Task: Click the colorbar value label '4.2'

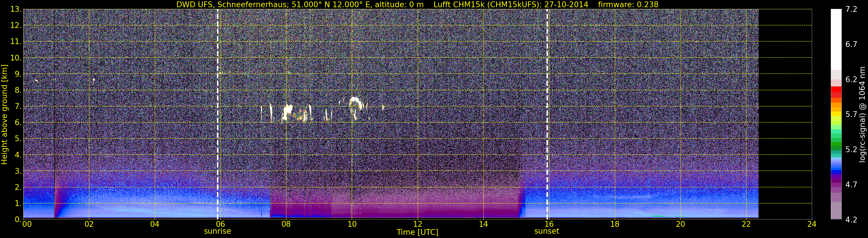Action: click(x=851, y=220)
